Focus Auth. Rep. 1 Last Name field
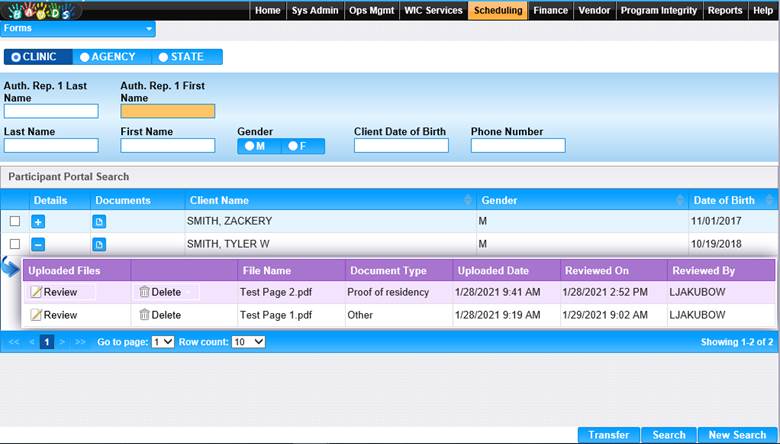The width and height of the screenshot is (780, 444). (51, 111)
